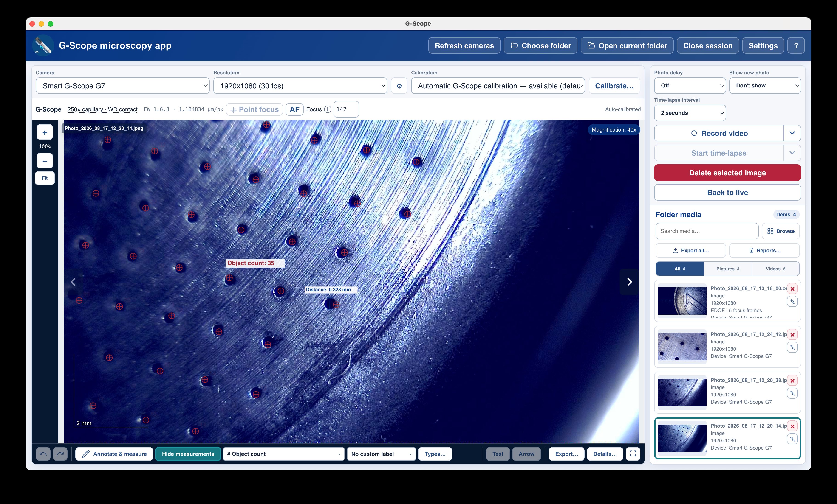
Task: Click Back to live
Action: [728, 192]
